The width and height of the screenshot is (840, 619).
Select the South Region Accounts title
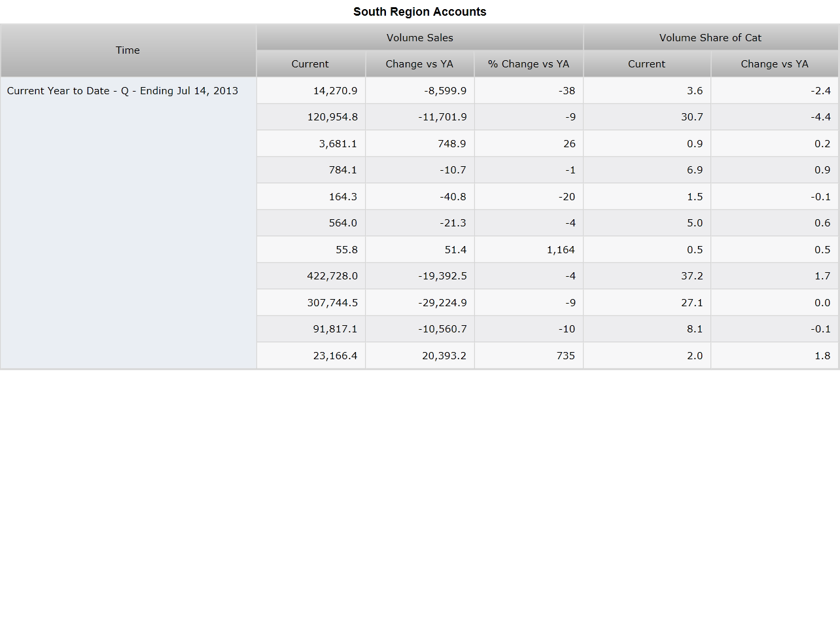tap(420, 12)
